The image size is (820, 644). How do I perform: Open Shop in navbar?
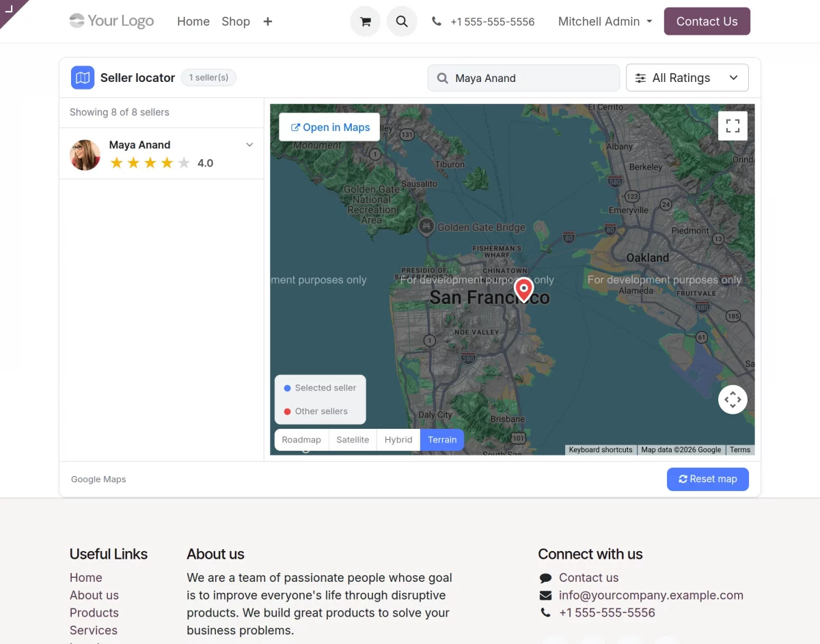(x=236, y=22)
